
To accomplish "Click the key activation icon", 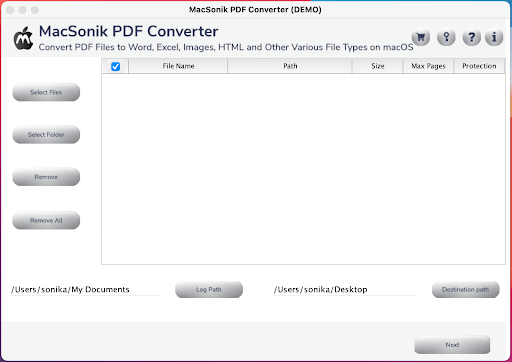I will click(446, 37).
